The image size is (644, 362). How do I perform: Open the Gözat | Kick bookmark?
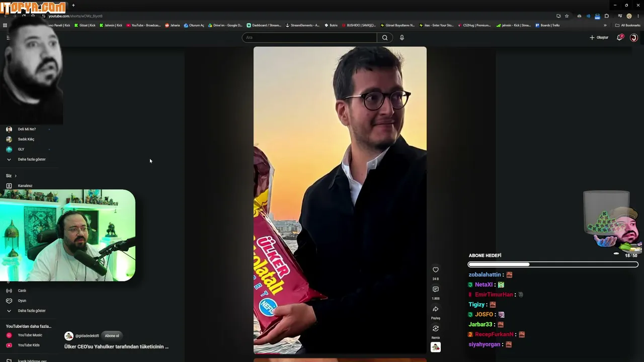pyautogui.click(x=85, y=25)
